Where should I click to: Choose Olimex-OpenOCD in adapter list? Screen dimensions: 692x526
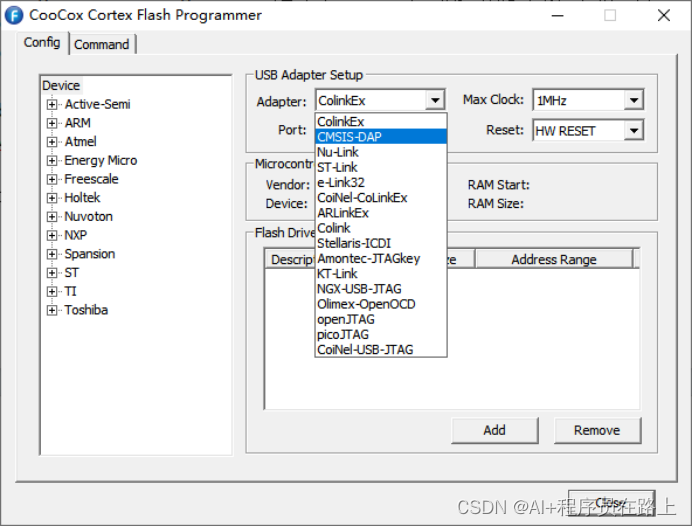tap(381, 304)
